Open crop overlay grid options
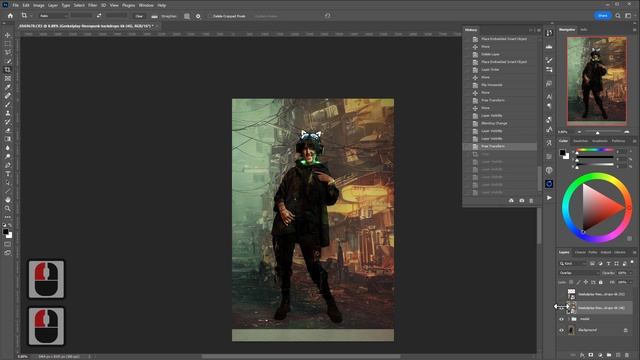Image resolution: width=640 pixels, height=360 pixels. [x=187, y=16]
